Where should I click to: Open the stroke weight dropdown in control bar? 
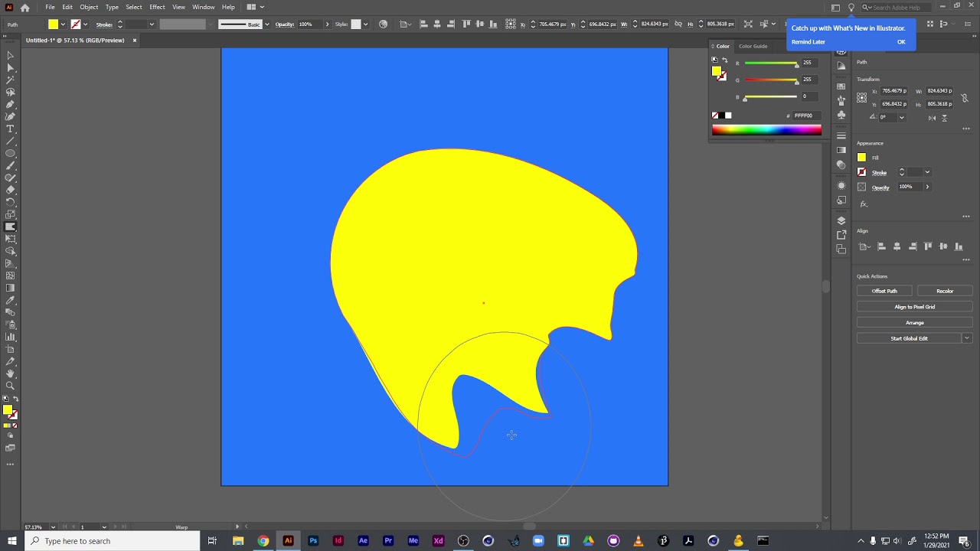click(152, 24)
